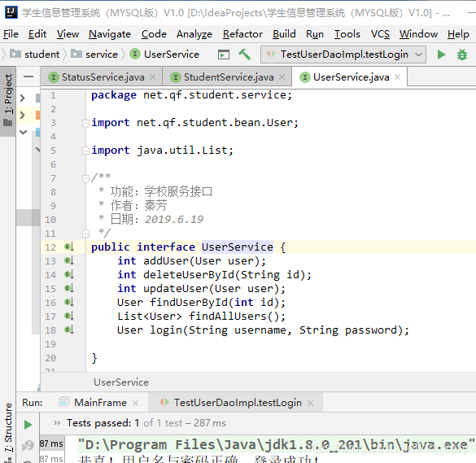The width and height of the screenshot is (476, 463).
Task: Click the green Debug bug icon
Action: coord(462,55)
